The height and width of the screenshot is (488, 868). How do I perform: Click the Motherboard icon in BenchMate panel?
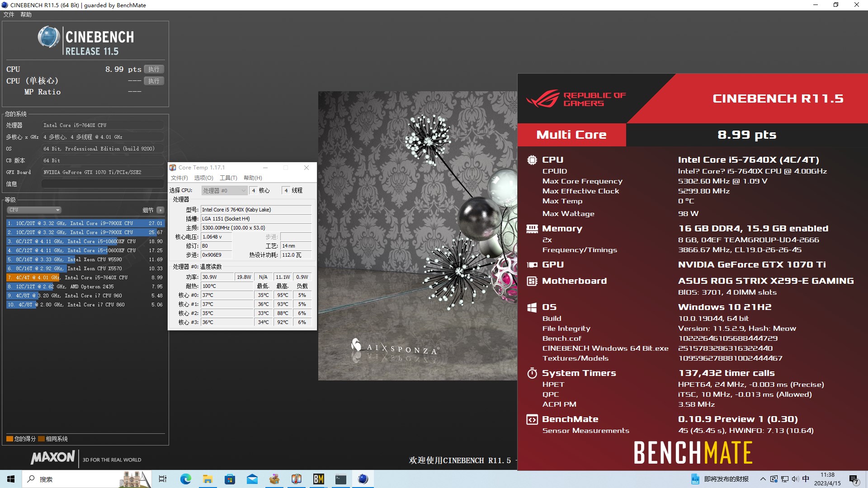532,281
